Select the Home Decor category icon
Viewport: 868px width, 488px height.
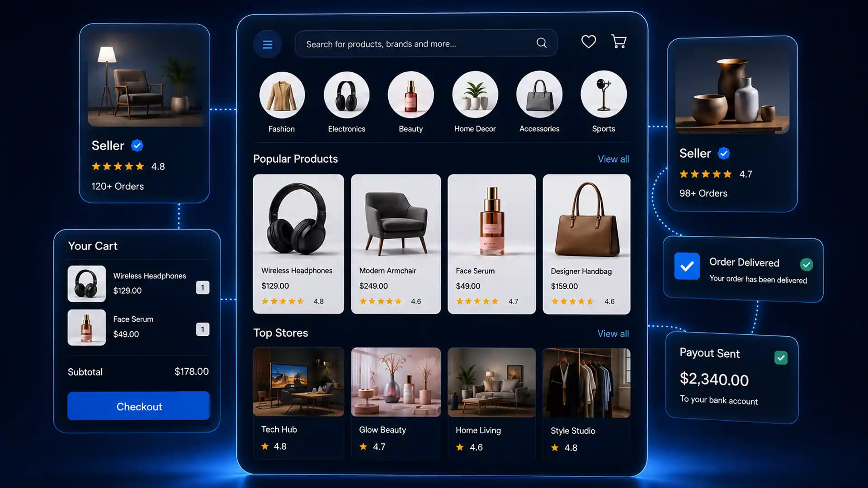[x=475, y=95]
